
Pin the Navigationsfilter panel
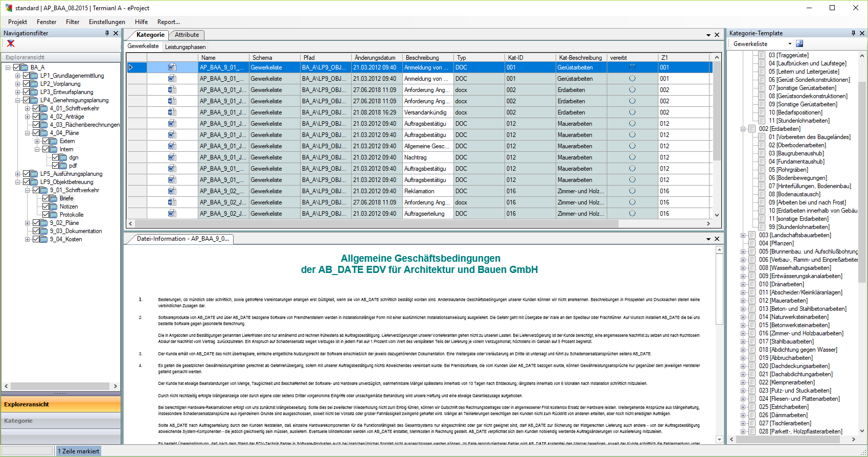coord(107,33)
